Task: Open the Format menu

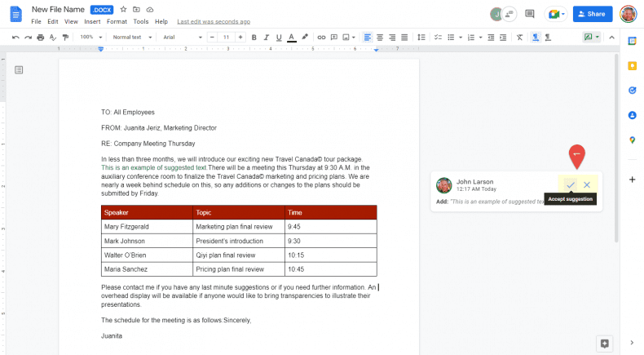Action: click(117, 21)
